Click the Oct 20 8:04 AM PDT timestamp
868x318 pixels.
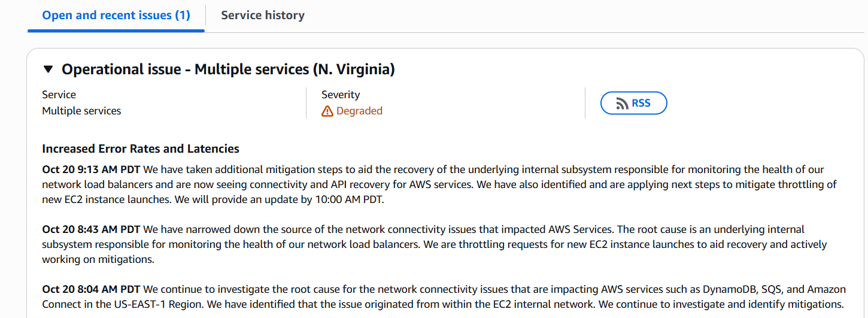(x=91, y=289)
